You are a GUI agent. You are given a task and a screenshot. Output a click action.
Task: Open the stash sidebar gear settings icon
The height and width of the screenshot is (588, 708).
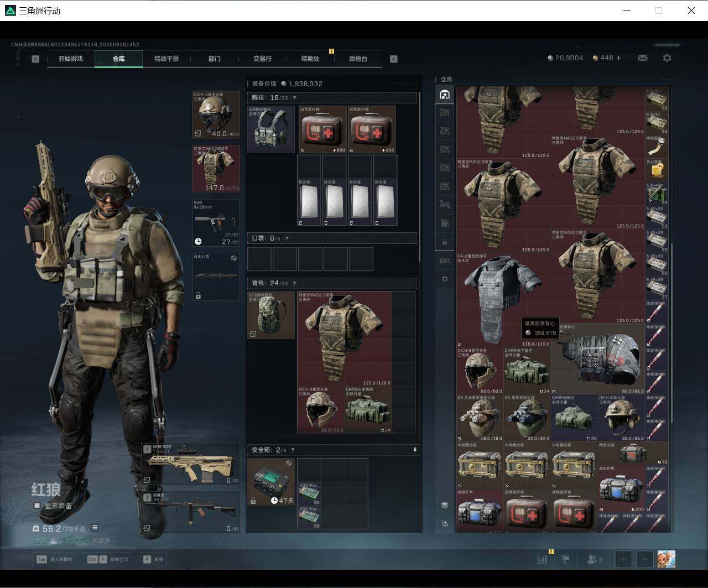445,279
